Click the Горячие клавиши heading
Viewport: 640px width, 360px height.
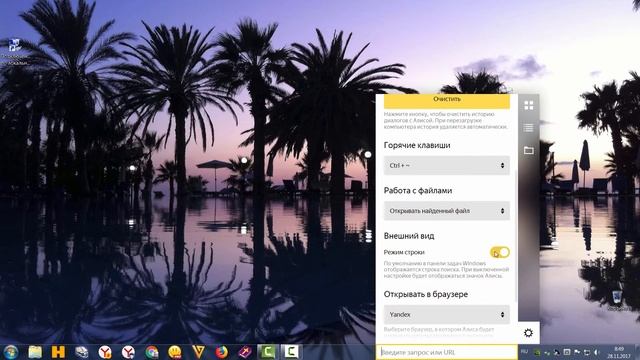(417, 145)
